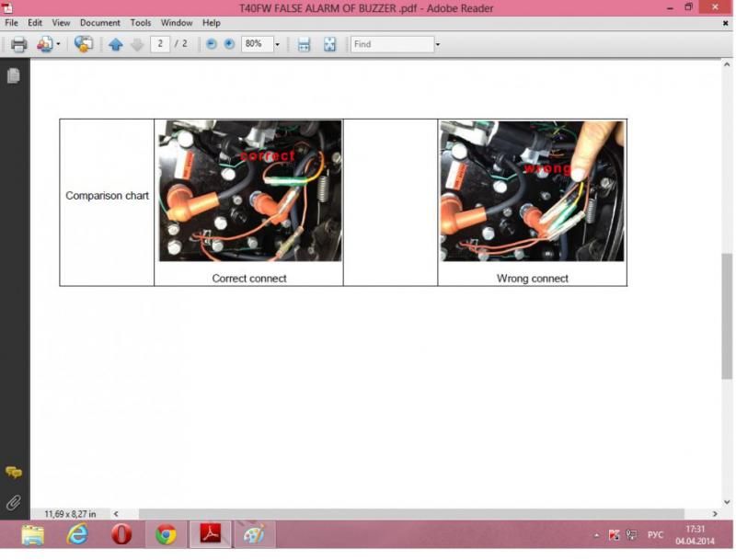The image size is (736, 560).
Task: Click the zoom in plus button
Action: click(229, 44)
